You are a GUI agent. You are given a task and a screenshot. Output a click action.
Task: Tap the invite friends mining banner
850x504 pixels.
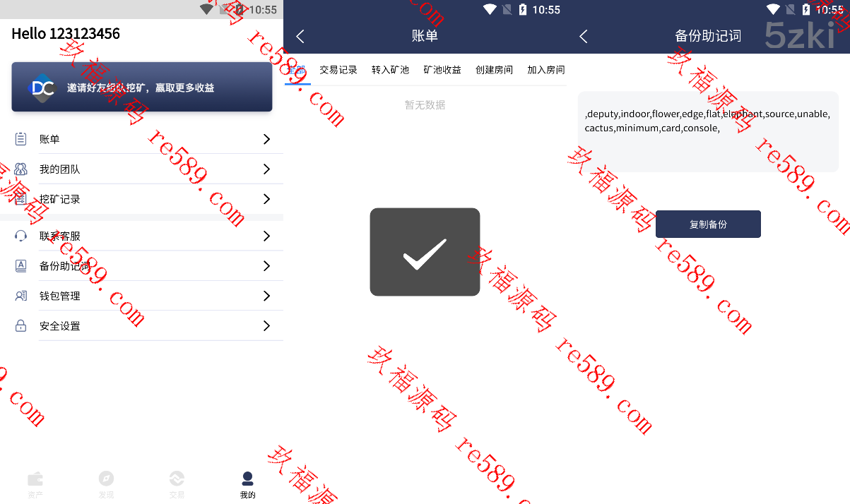click(142, 87)
